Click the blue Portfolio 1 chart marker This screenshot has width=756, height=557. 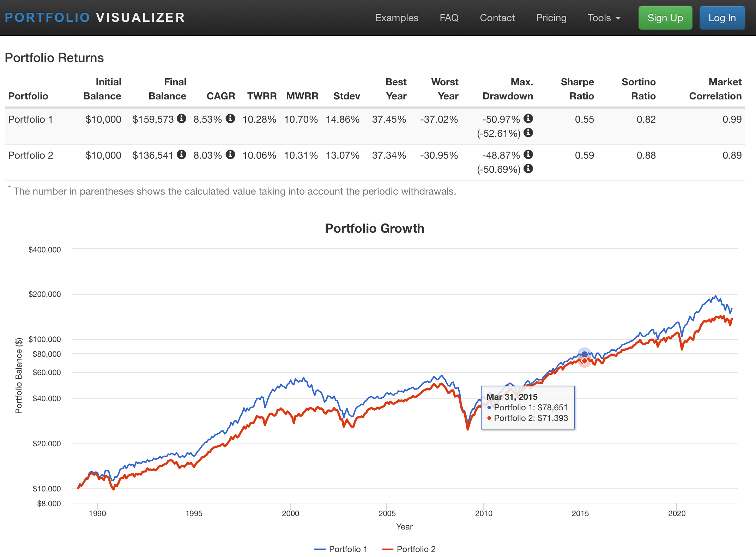coord(585,354)
